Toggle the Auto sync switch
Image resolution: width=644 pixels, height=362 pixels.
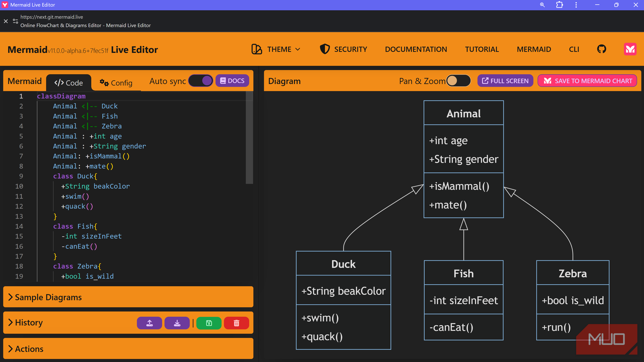point(201,81)
